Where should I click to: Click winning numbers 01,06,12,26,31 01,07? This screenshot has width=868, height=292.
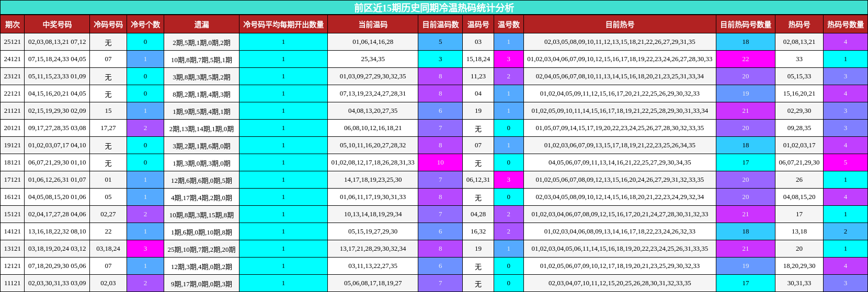[58, 180]
